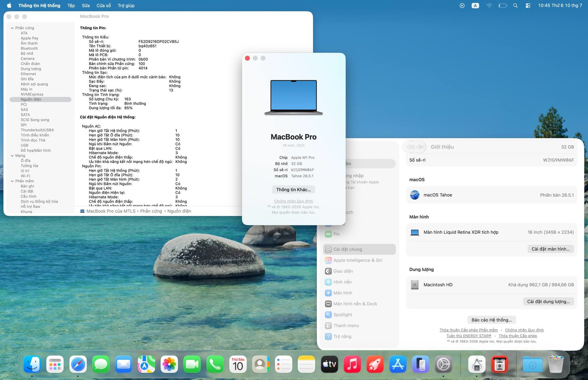The image size is (588, 380).
Task: Select Spotlight in Settings sidebar
Action: (x=359, y=315)
